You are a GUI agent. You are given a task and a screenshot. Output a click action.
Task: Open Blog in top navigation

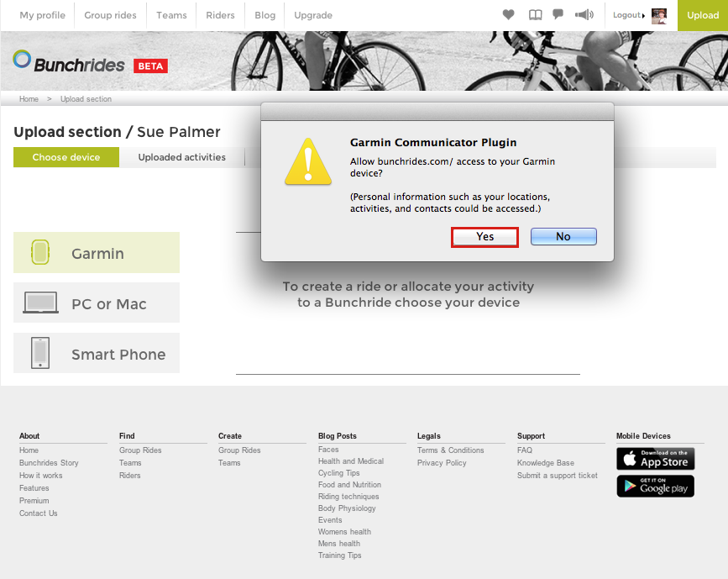point(264,15)
